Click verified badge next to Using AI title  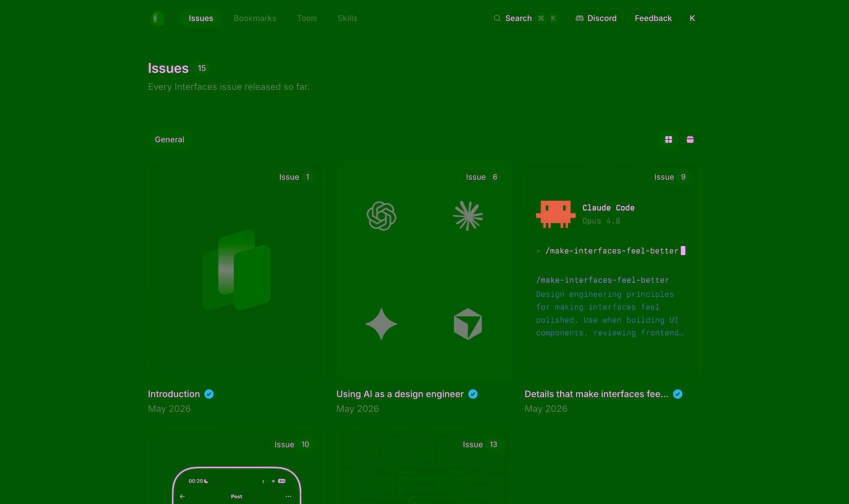(x=473, y=394)
